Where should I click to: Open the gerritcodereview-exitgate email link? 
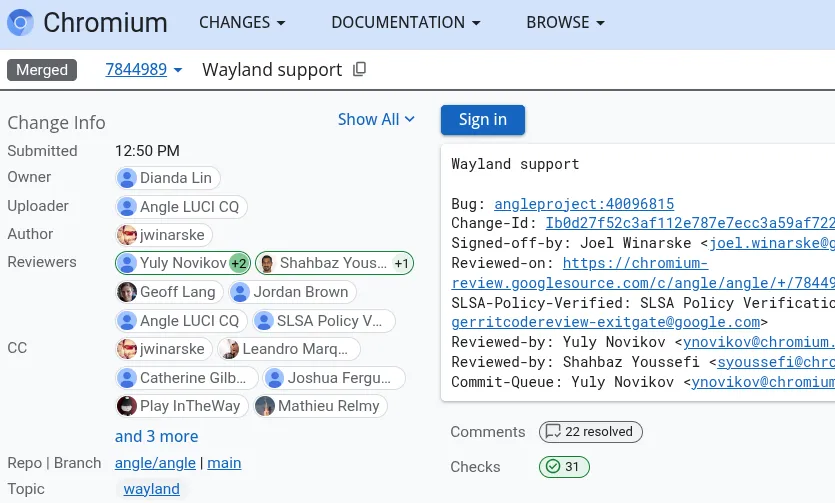point(605,322)
